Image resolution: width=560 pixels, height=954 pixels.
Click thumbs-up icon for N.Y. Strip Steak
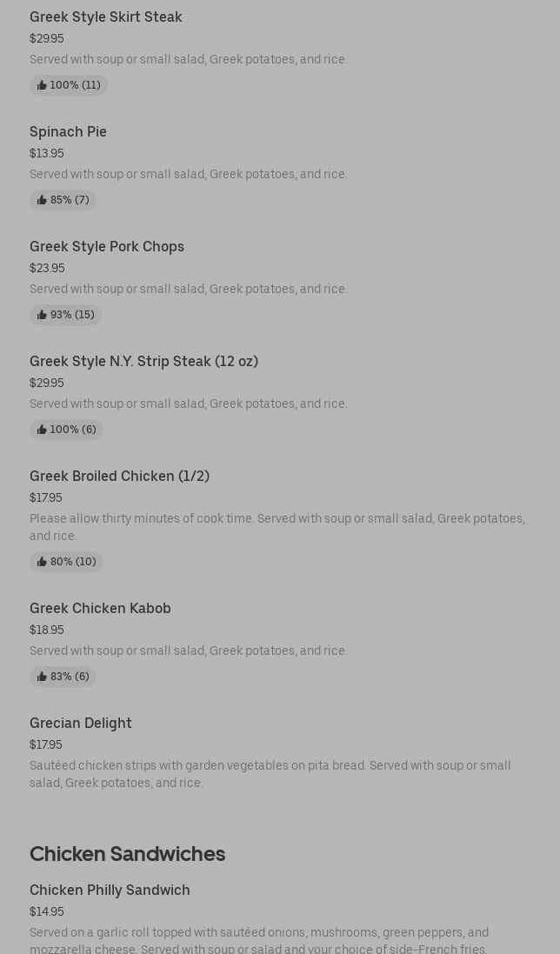tap(42, 430)
